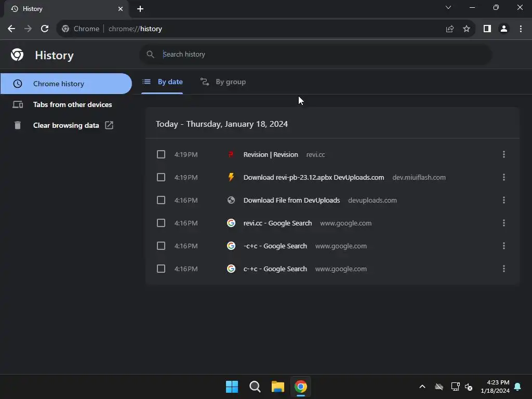The width and height of the screenshot is (532, 399).
Task: Open c-+c - Google Search link
Action: click(x=275, y=269)
